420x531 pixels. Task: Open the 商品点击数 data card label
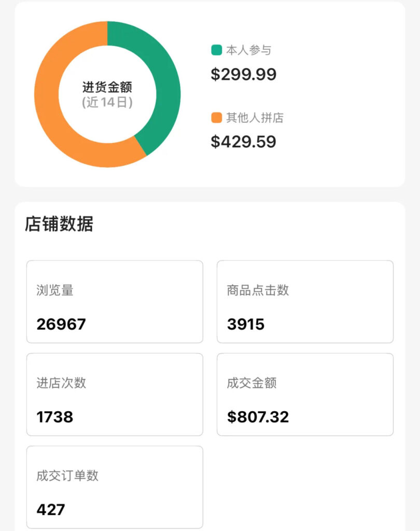coord(258,290)
